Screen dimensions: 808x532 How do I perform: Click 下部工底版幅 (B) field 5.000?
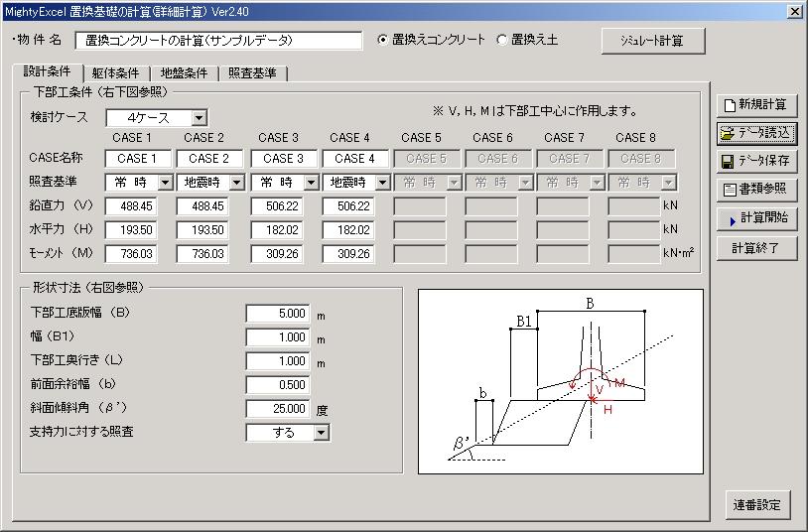(278, 314)
